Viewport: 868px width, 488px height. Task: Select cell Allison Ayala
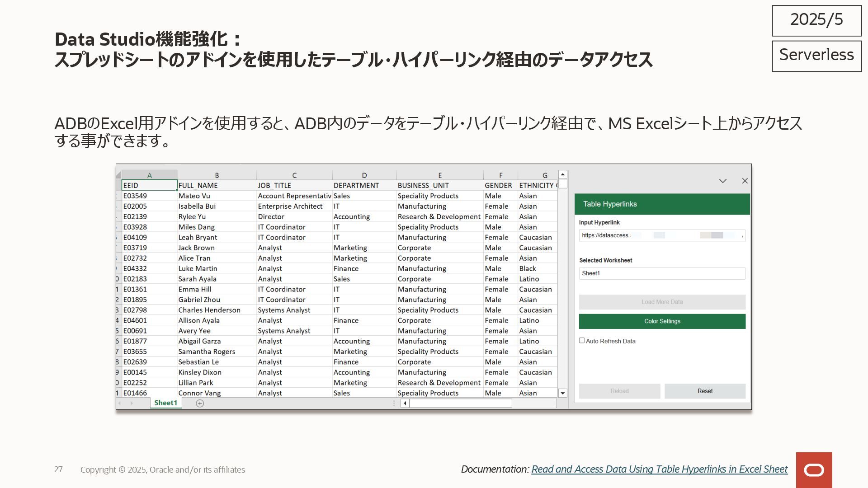(x=217, y=320)
